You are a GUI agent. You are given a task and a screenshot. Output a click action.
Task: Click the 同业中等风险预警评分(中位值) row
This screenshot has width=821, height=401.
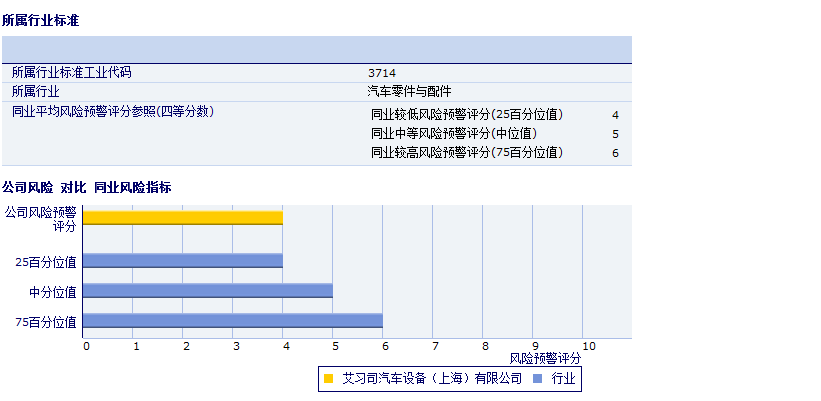[453, 134]
